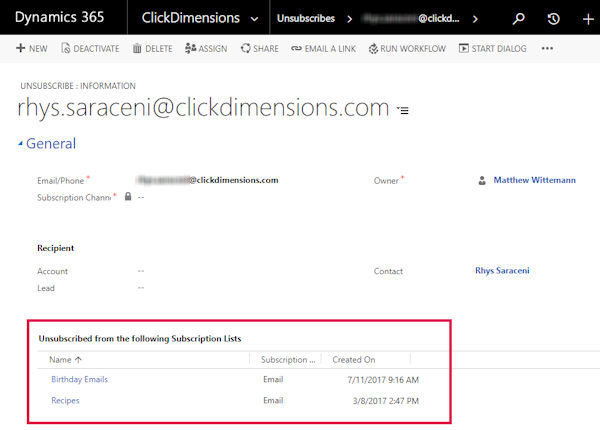This screenshot has width=600, height=430.
Task: Sort by Name column header
Action: pyautogui.click(x=65, y=360)
